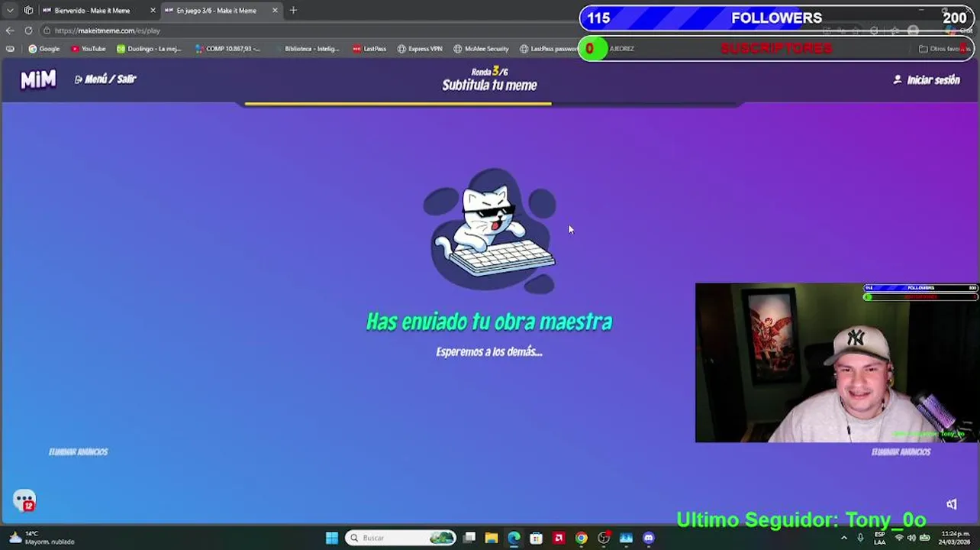Open network Wi-Fi quick settings
Screen dimensions: 980x550
coord(898,538)
